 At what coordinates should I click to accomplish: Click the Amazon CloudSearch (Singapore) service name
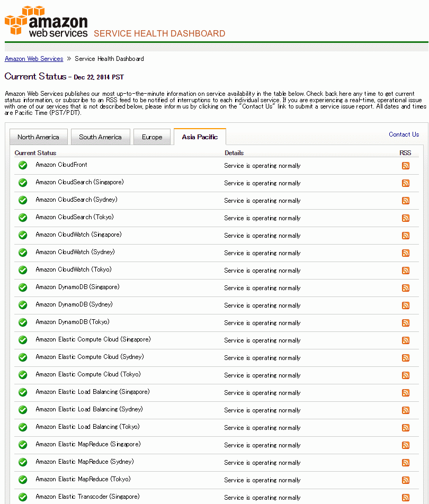(79, 182)
